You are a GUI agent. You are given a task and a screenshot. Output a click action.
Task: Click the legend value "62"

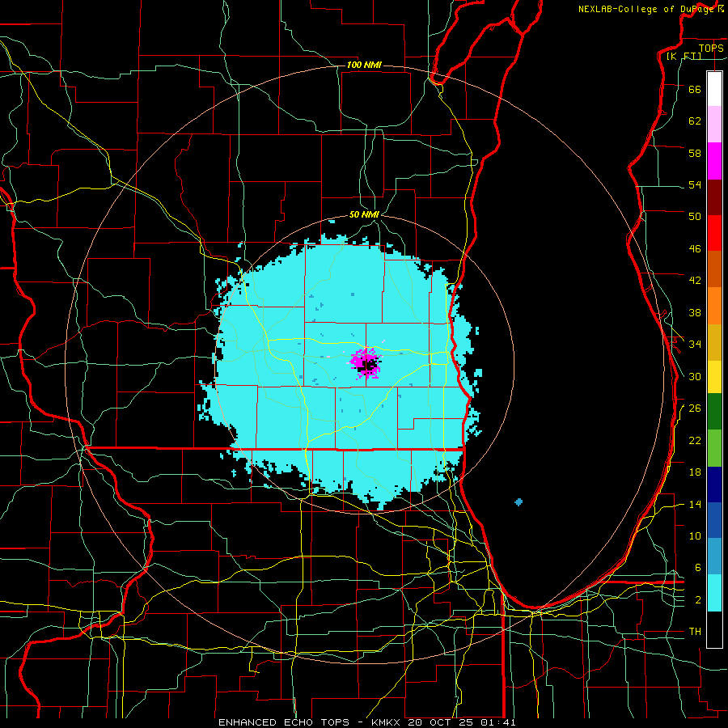point(695,121)
